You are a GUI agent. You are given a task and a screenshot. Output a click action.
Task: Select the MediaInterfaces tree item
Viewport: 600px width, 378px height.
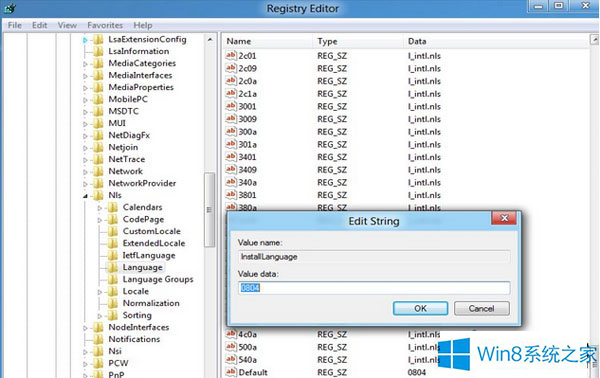(140, 75)
